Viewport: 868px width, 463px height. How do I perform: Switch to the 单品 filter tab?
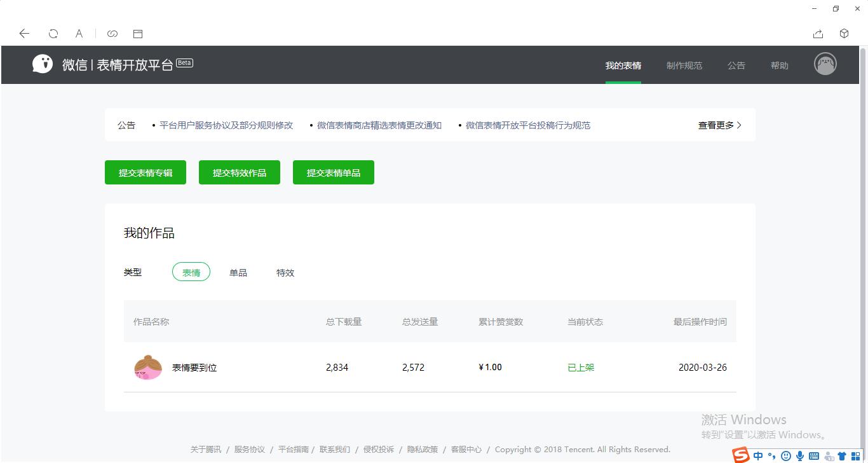click(x=238, y=272)
